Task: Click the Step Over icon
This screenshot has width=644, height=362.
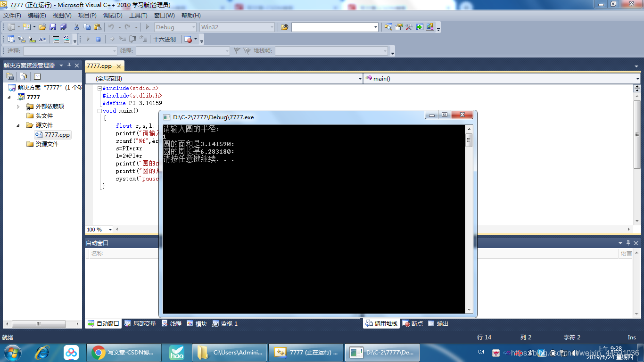Action: [133, 40]
